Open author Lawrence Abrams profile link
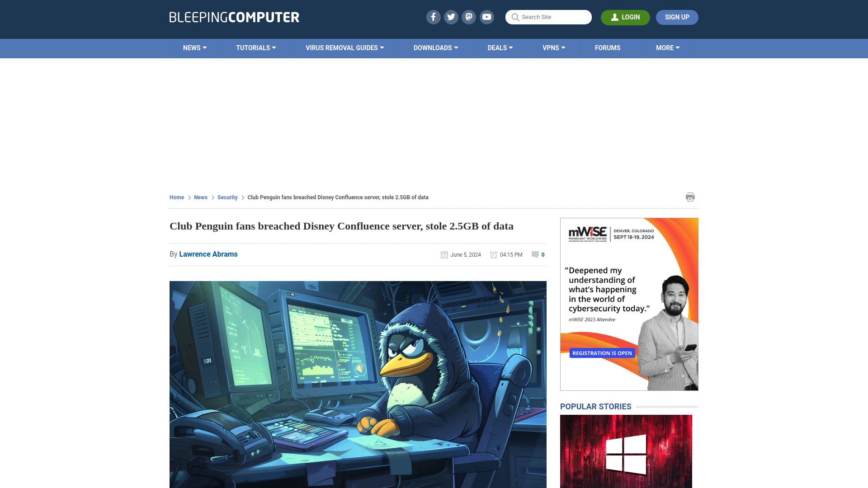 [208, 254]
